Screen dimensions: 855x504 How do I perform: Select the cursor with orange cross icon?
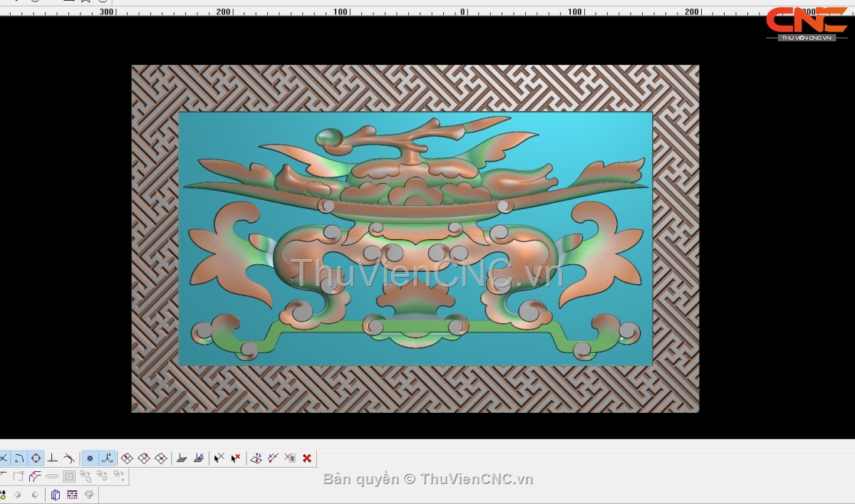(x=219, y=458)
